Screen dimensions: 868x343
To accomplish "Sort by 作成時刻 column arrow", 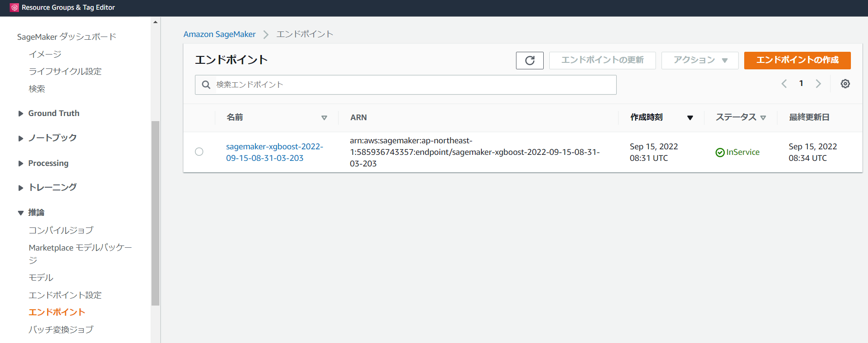I will point(690,118).
